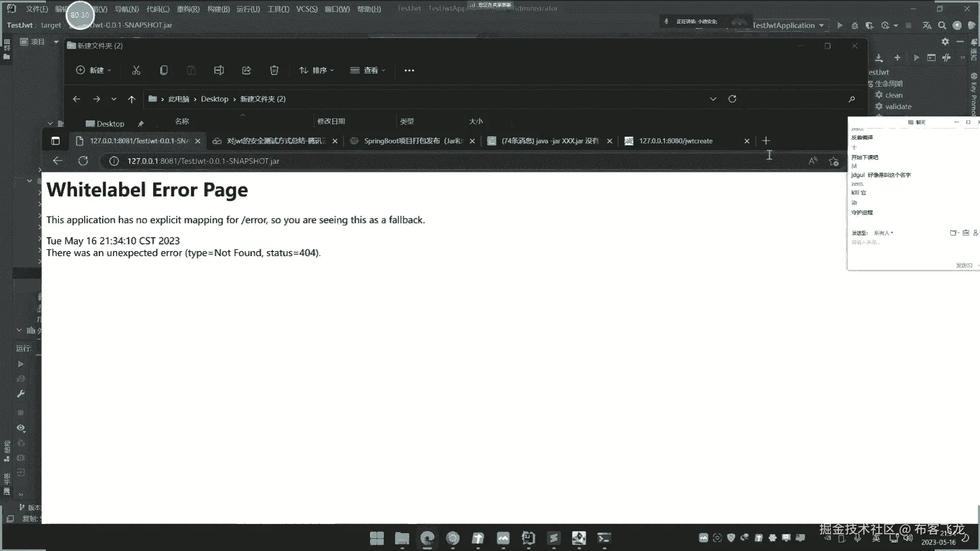Reload the browser page
This screenshot has height=551, width=980.
83,161
